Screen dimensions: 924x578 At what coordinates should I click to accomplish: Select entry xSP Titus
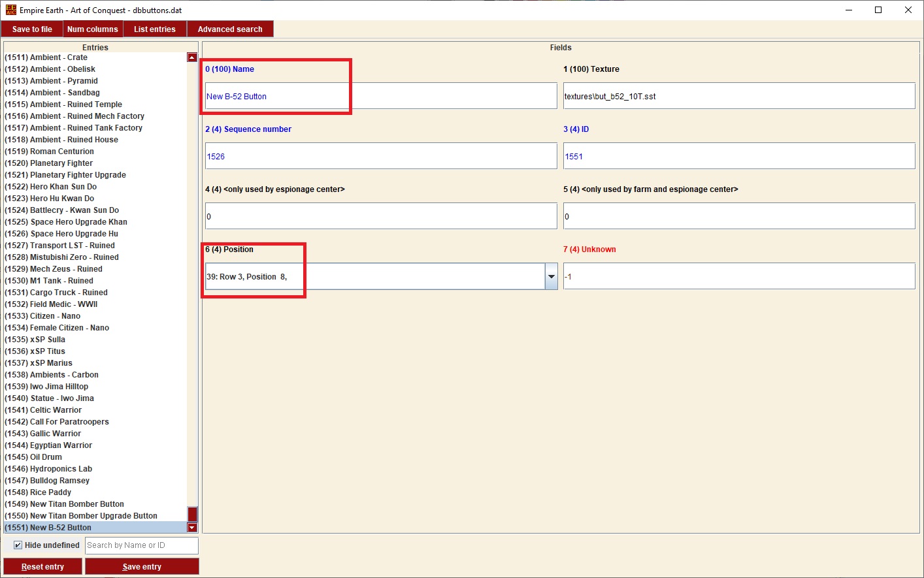pyautogui.click(x=95, y=351)
